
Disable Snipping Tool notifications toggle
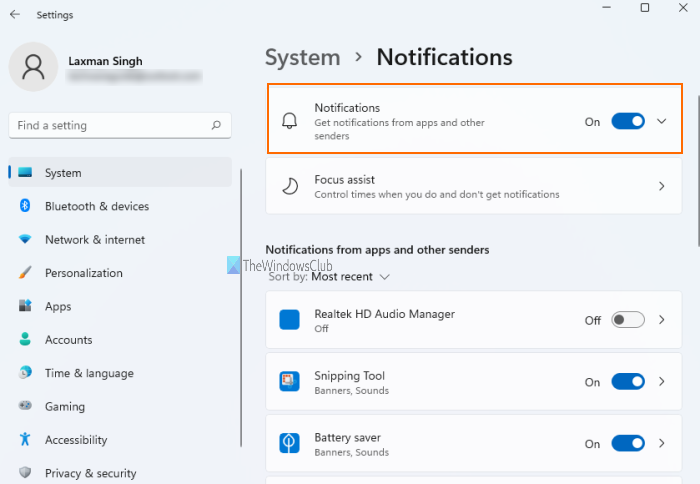pos(628,382)
